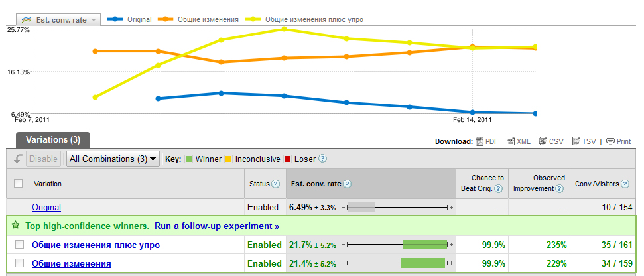This screenshot has height=276, width=644.
Task: Check the Общие изменения плюс упро row checkbox
Action: tap(19, 245)
